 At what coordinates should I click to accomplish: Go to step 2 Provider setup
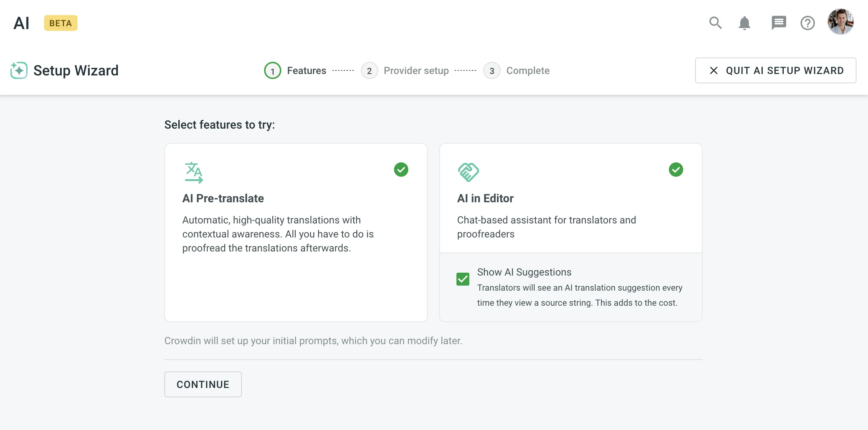[x=405, y=70]
